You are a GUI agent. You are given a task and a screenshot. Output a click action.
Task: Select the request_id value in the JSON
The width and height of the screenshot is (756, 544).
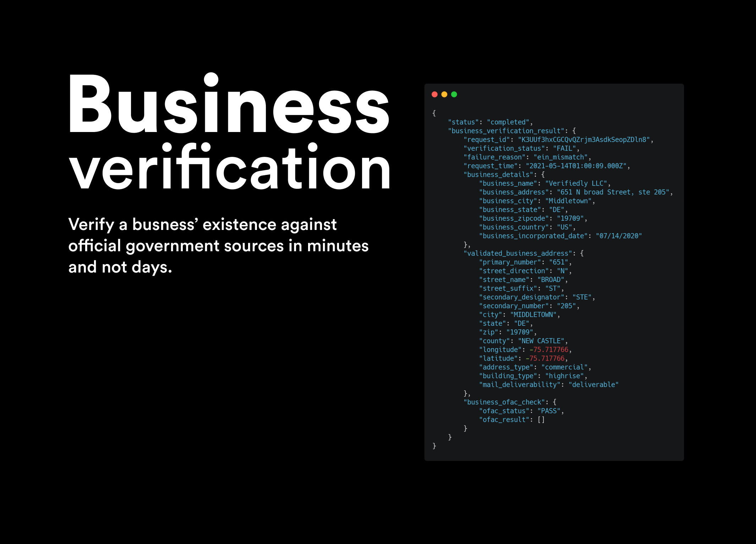586,139
